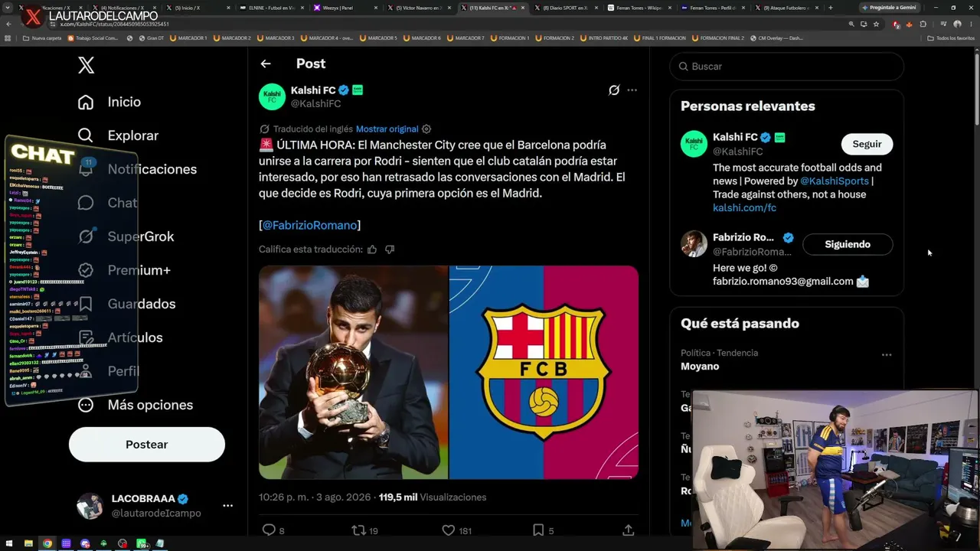980x551 pixels.
Task: Open the @FabrizioRomano mention link
Action: coord(310,225)
